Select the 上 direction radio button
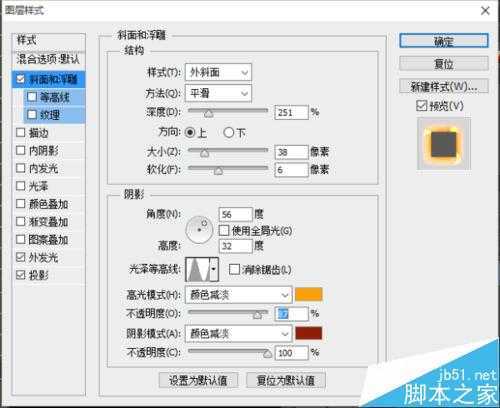 [x=190, y=133]
